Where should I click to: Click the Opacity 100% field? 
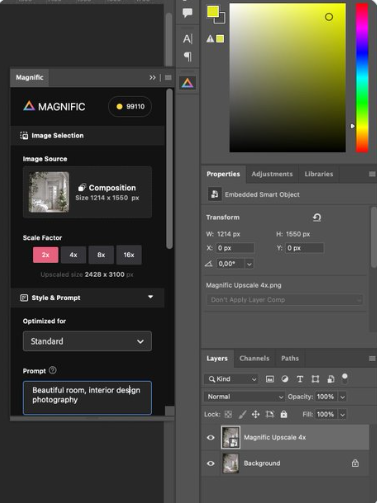[x=326, y=397]
